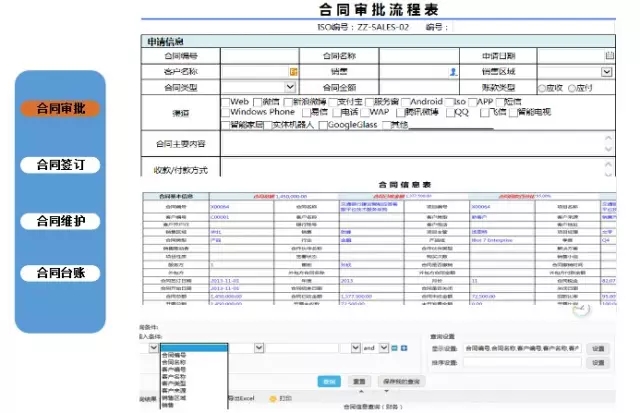The image size is (640, 413).
Task: Check the 其他 checkbox
Action: (386, 125)
